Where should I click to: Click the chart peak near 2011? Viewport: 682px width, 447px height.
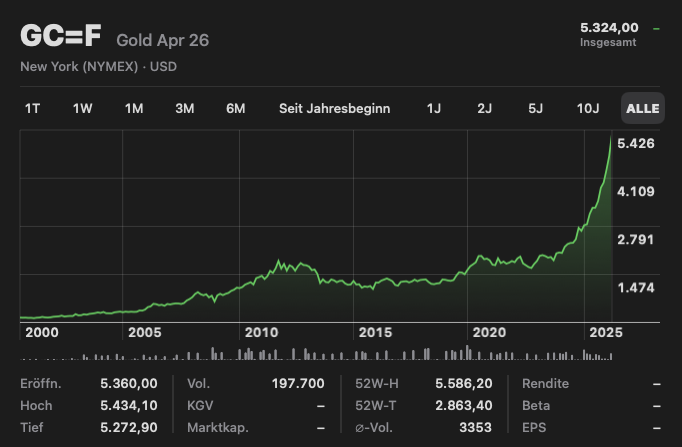[x=279, y=261]
